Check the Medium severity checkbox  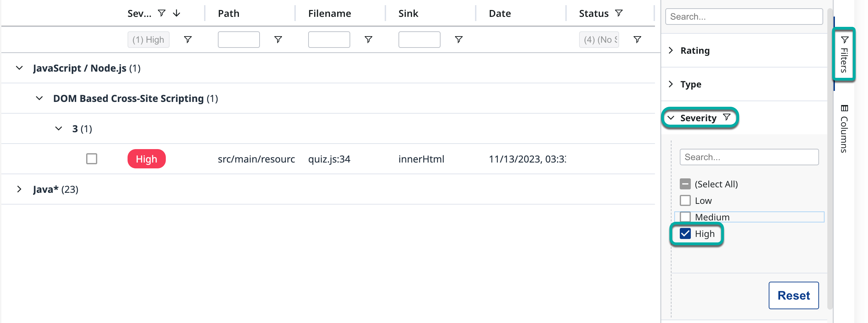685,217
